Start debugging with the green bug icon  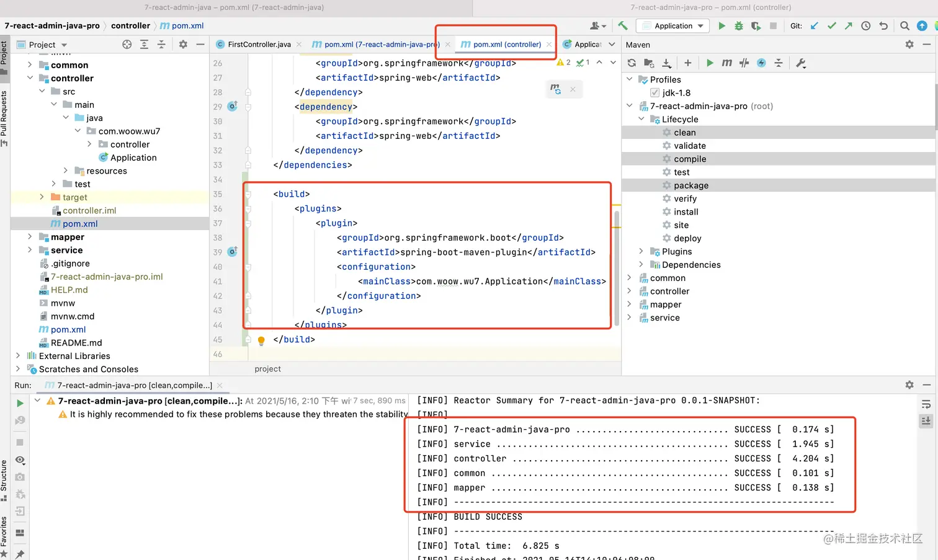click(x=738, y=25)
